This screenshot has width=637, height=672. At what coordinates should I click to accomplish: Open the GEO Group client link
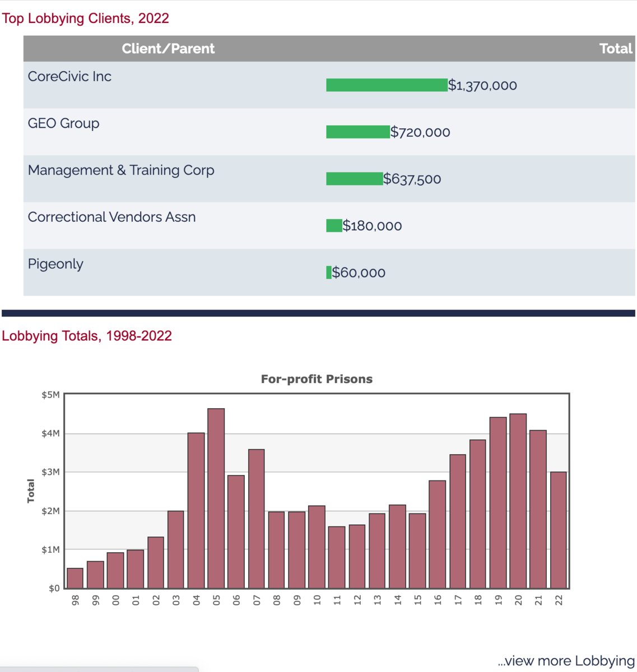pyautogui.click(x=63, y=124)
